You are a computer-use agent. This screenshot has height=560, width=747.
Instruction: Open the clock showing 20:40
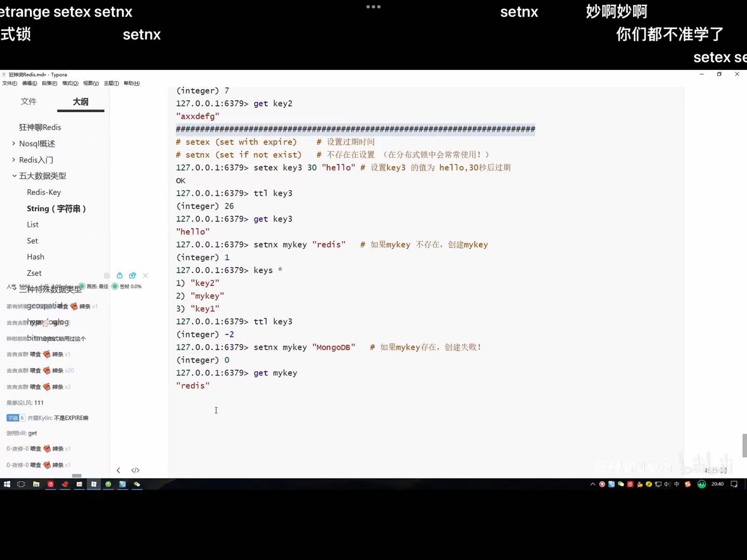pos(717,484)
